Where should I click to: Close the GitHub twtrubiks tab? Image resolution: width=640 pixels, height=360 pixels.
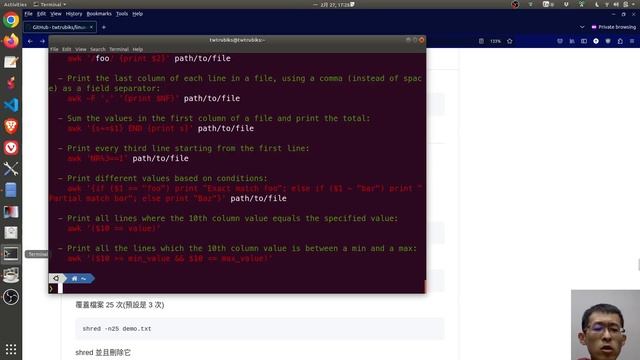tap(91, 27)
